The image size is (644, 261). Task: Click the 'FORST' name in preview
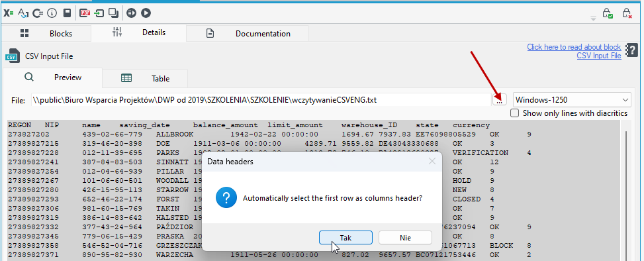(167, 199)
